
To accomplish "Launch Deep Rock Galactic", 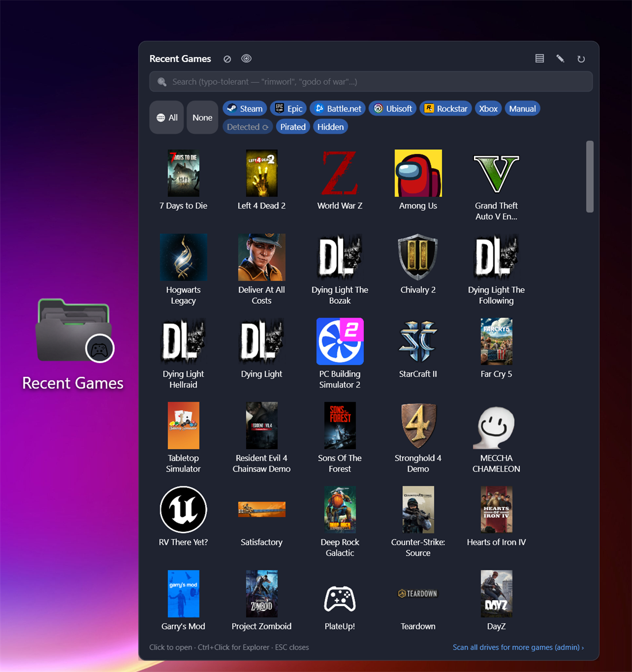I will click(340, 509).
